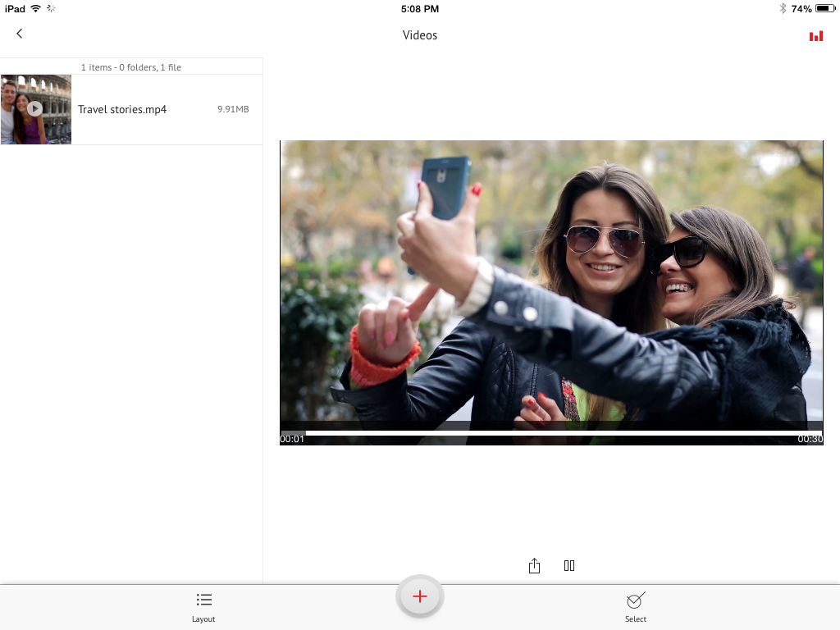Pause the playing video

(569, 566)
